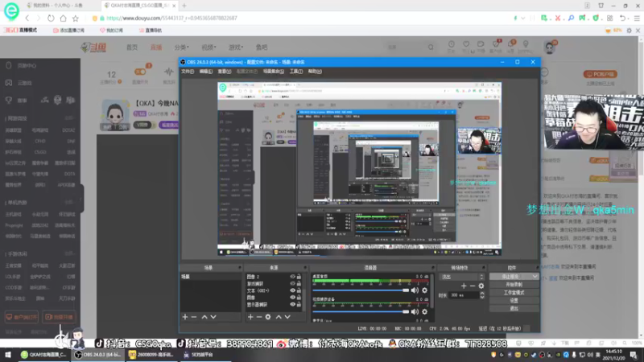644x362 pixels.
Task: Add a new source with the plus icon
Action: click(250, 317)
